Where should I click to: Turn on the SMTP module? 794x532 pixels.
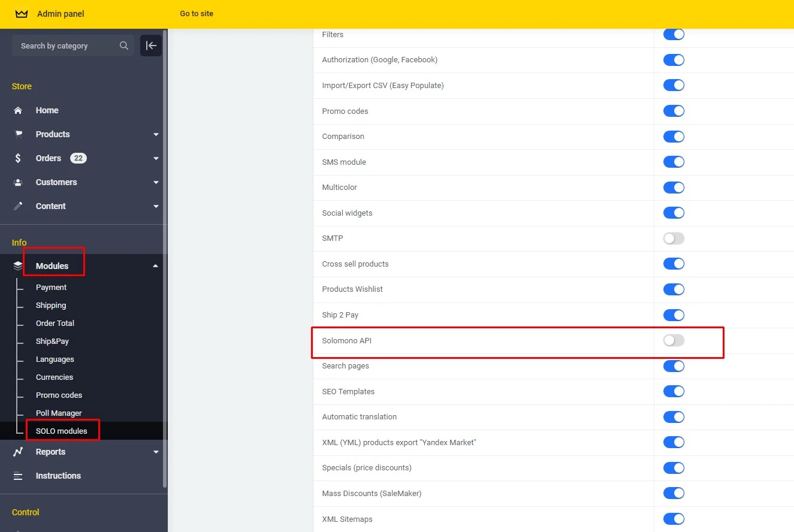(x=673, y=238)
